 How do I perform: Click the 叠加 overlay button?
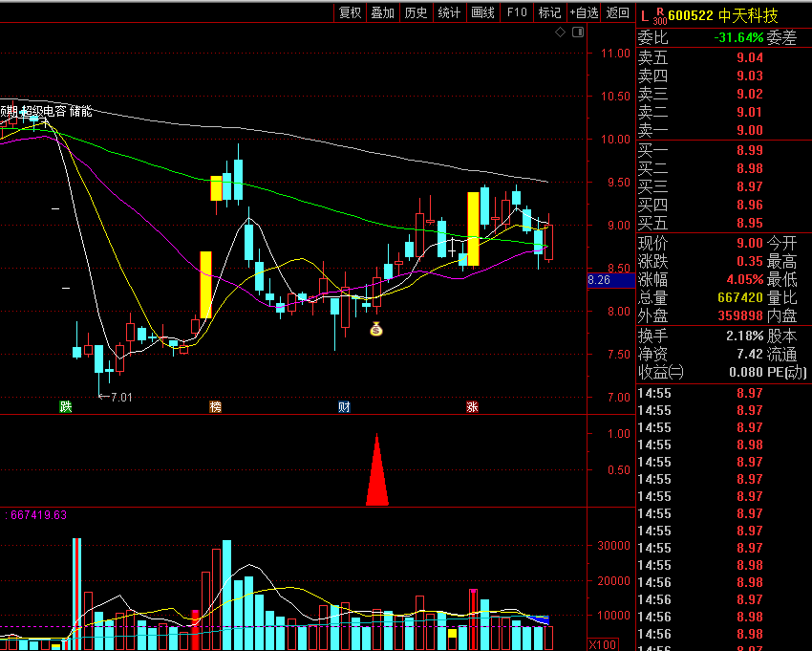[383, 13]
